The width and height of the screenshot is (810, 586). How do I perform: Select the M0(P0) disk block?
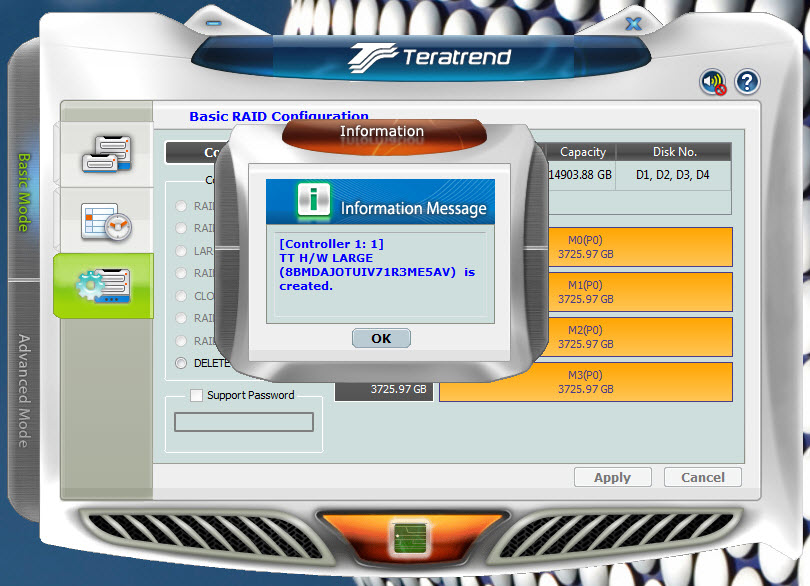click(640, 247)
